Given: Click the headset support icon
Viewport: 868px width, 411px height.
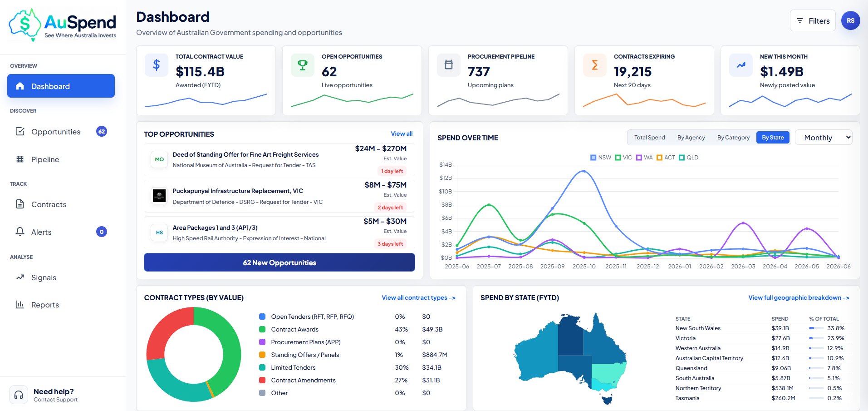Looking at the screenshot, I should click(19, 395).
